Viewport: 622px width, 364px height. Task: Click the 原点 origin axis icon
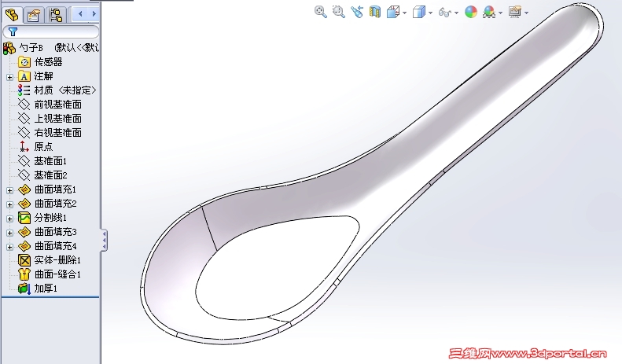click(24, 147)
